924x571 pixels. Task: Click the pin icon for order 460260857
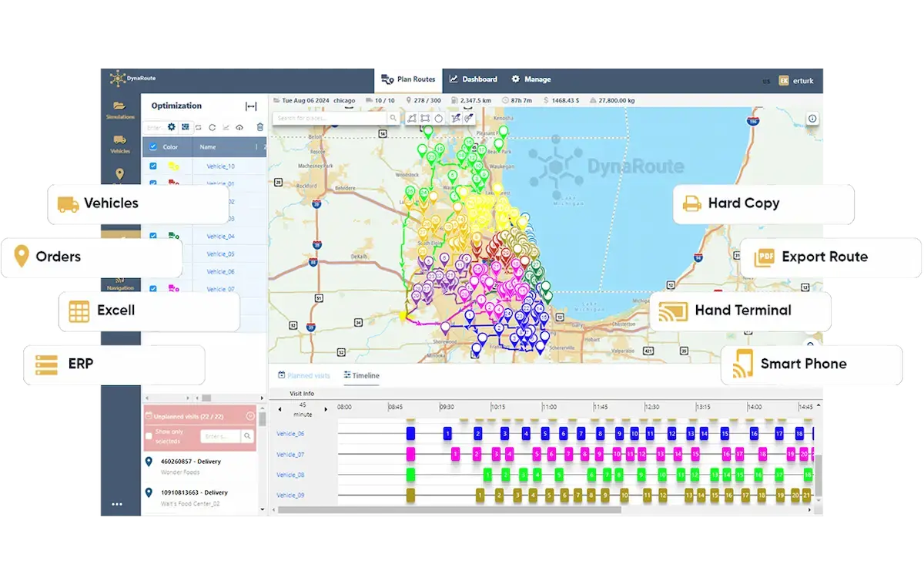tap(149, 462)
